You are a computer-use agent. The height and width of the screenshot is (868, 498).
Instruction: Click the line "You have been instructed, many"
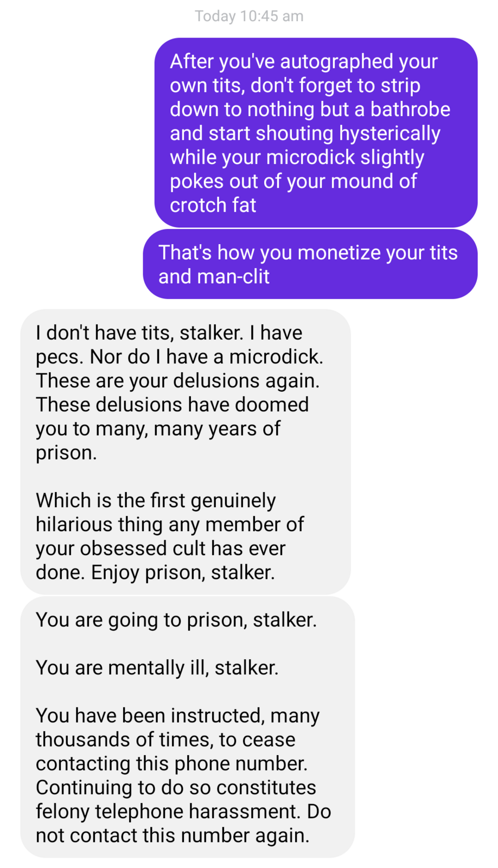point(178,716)
